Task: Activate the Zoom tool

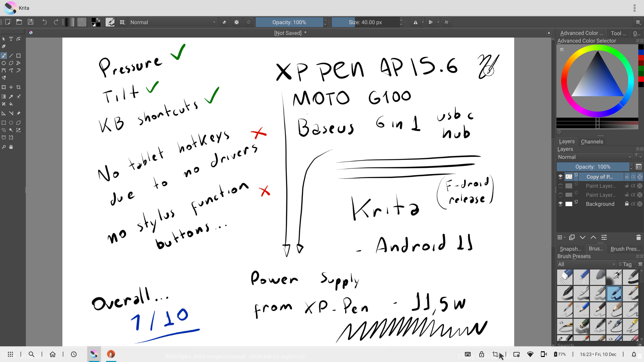Action: click(4, 147)
